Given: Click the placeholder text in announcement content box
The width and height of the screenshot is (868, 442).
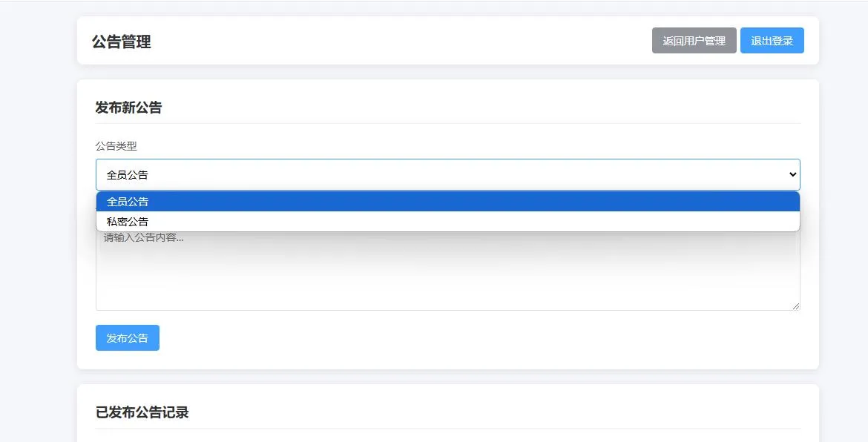Looking at the screenshot, I should pyautogui.click(x=143, y=238).
